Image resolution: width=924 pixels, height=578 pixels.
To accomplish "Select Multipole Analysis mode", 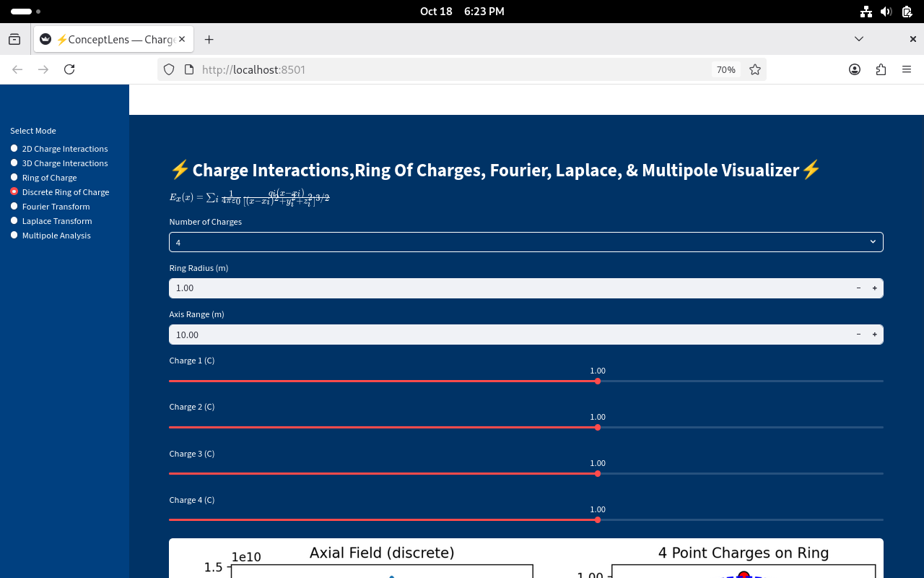I will pos(51,236).
